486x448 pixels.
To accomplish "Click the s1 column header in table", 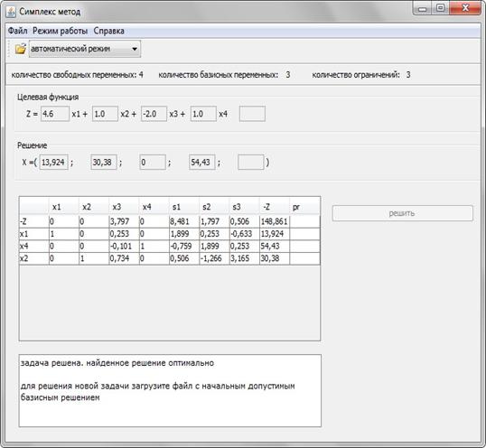I will [184, 207].
